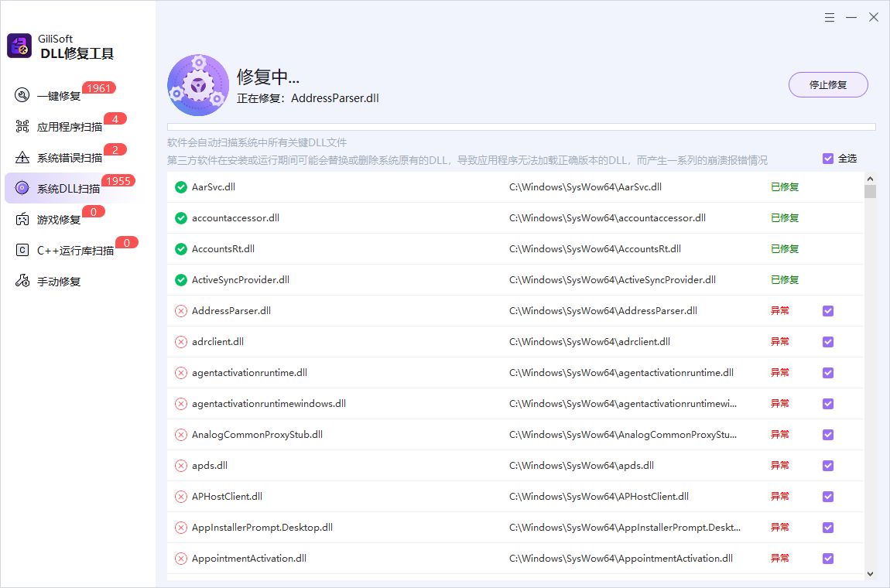Image resolution: width=890 pixels, height=588 pixels.
Task: Switch to 手动修复 manual repair tab
Action: click(x=59, y=282)
